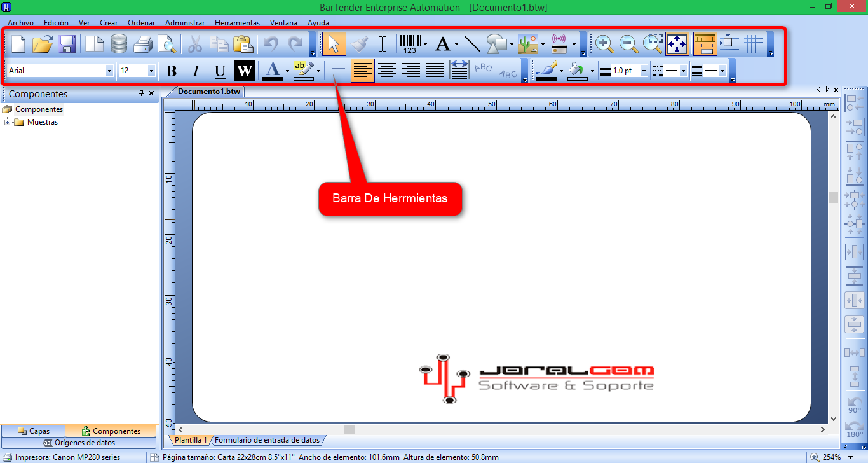This screenshot has height=463, width=868.
Task: Open the Crear menu
Action: click(109, 22)
